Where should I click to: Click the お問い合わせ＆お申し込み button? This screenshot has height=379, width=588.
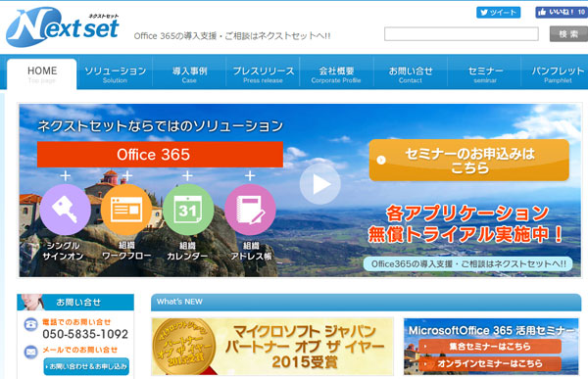pyautogui.click(x=86, y=366)
